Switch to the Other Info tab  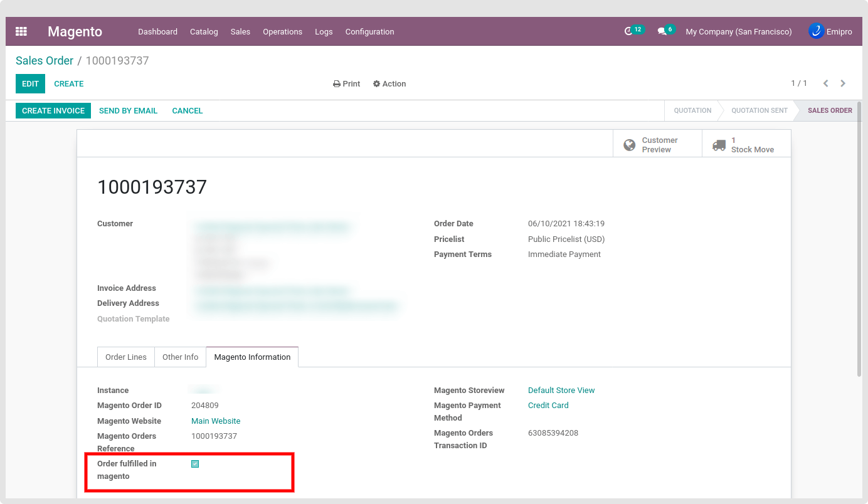180,357
